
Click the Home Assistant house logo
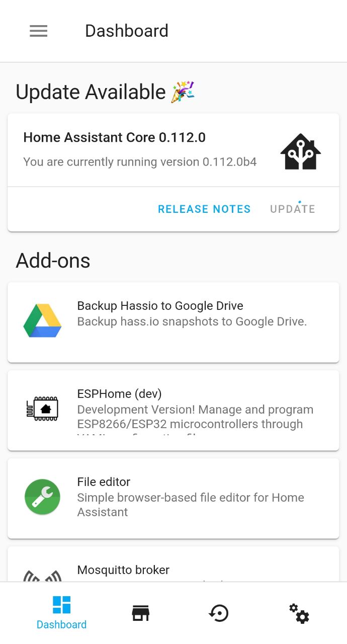(300, 151)
